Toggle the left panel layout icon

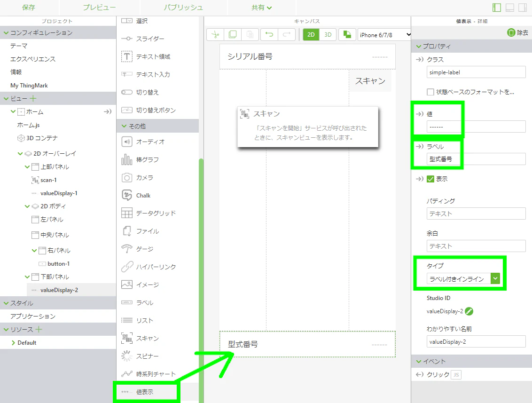pyautogui.click(x=497, y=8)
